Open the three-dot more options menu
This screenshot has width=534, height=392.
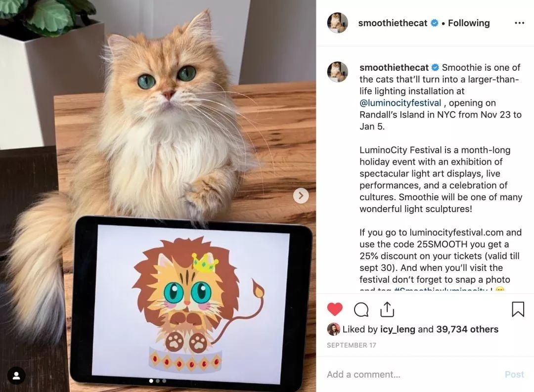(519, 23)
